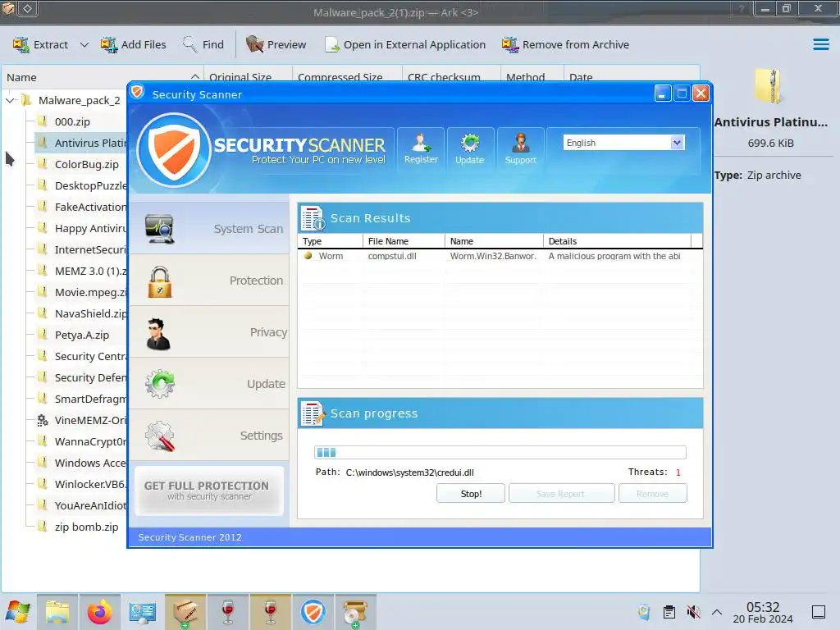The width and height of the screenshot is (840, 630).
Task: Click the show desktop button
Action: coord(819,612)
